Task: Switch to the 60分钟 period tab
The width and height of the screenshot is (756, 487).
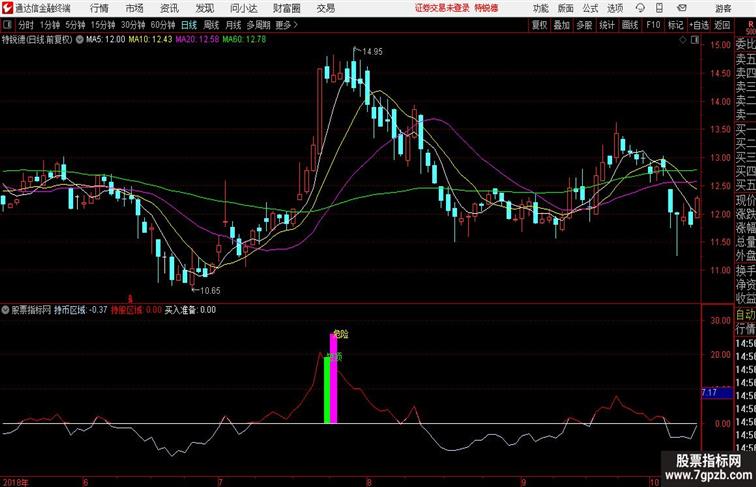Action: pyautogui.click(x=163, y=25)
